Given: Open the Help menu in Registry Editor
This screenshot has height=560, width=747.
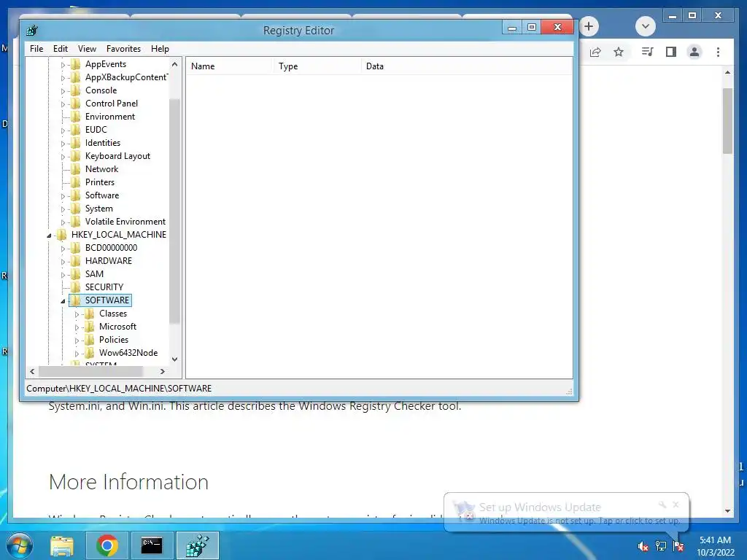Looking at the screenshot, I should point(160,49).
